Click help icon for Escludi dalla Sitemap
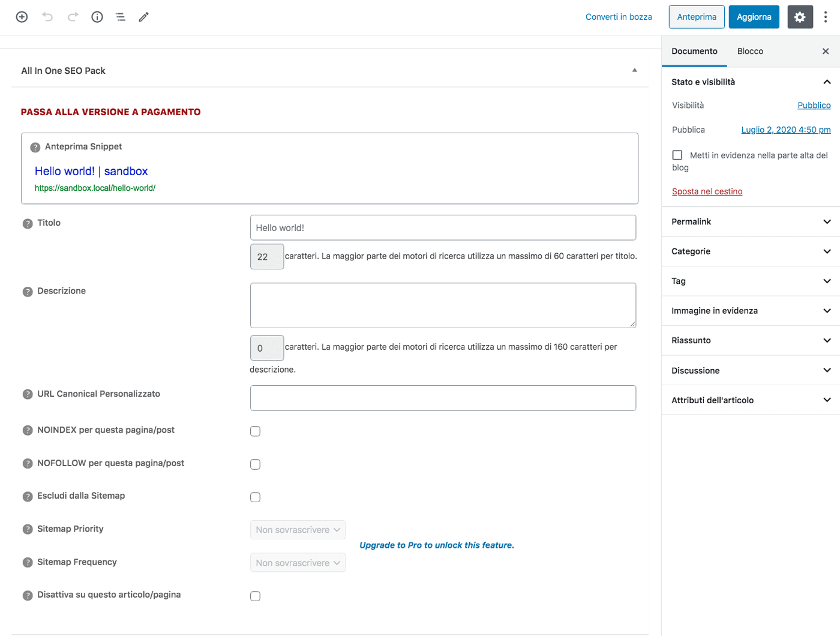This screenshot has height=636, width=840. (28, 496)
